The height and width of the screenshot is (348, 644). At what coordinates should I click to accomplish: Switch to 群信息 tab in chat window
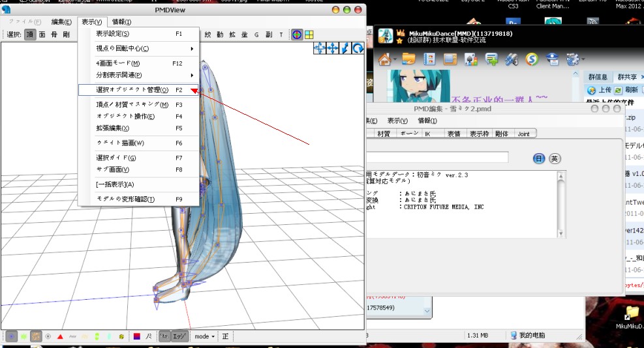click(598, 77)
